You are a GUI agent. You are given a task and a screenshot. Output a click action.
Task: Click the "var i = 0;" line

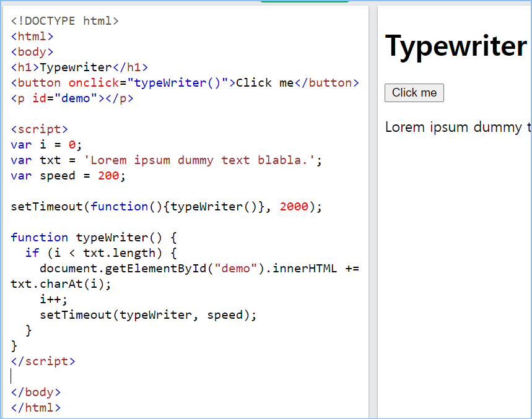46,145
